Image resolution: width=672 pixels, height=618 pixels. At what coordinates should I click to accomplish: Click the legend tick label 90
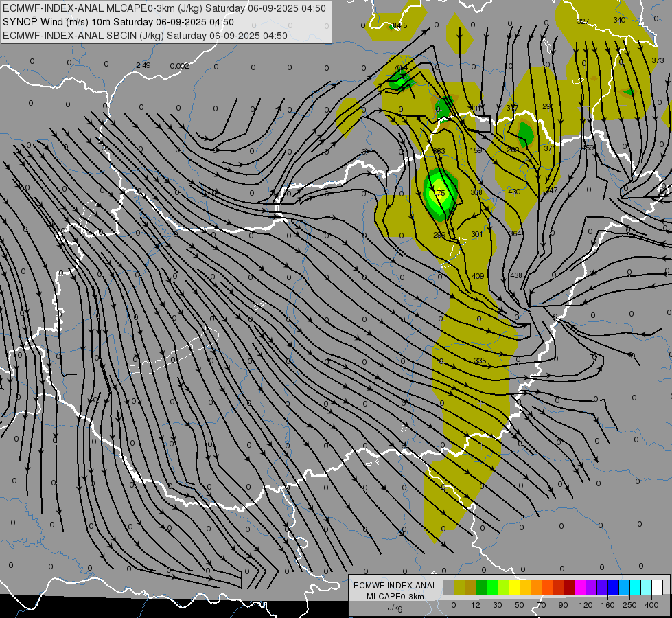click(563, 605)
